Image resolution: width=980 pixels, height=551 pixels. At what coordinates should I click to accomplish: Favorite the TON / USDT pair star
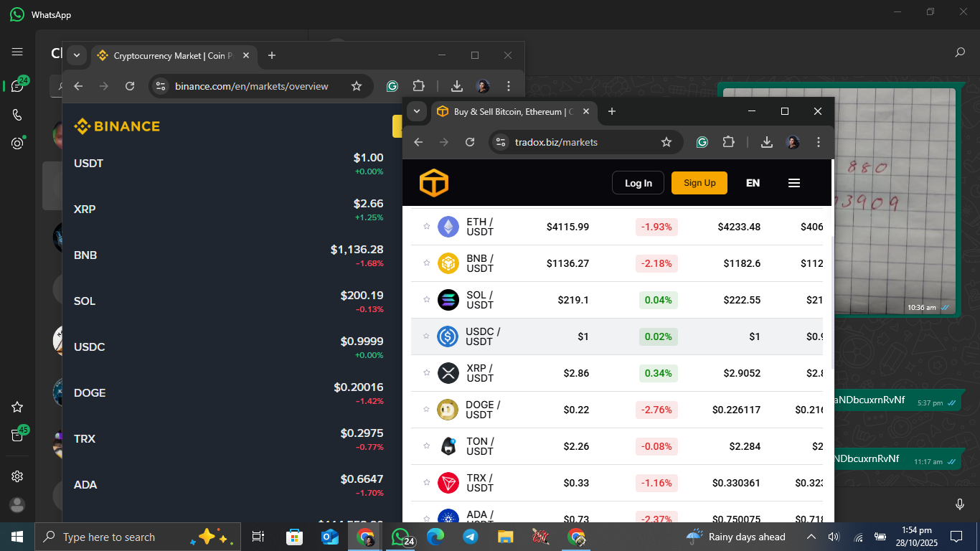click(426, 446)
